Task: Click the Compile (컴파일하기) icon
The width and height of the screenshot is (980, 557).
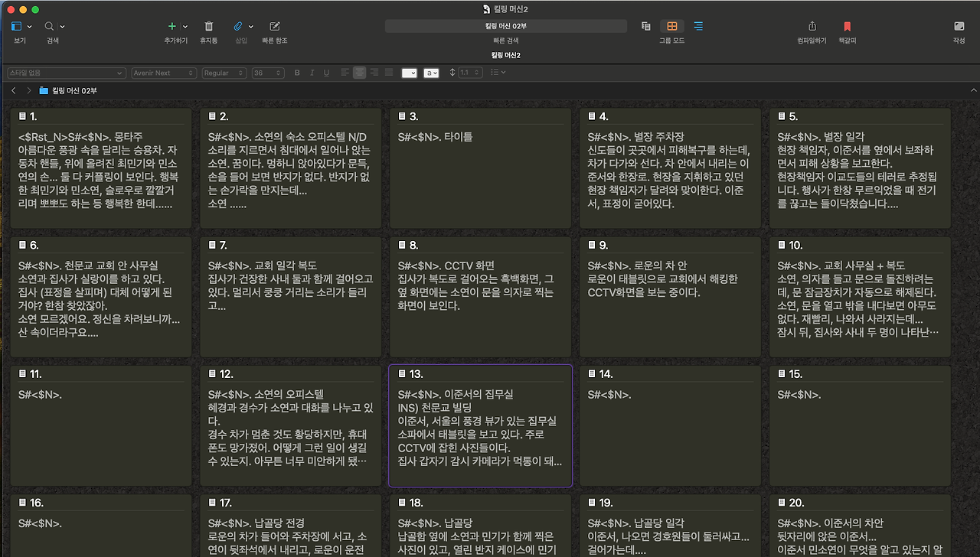Action: (x=814, y=28)
